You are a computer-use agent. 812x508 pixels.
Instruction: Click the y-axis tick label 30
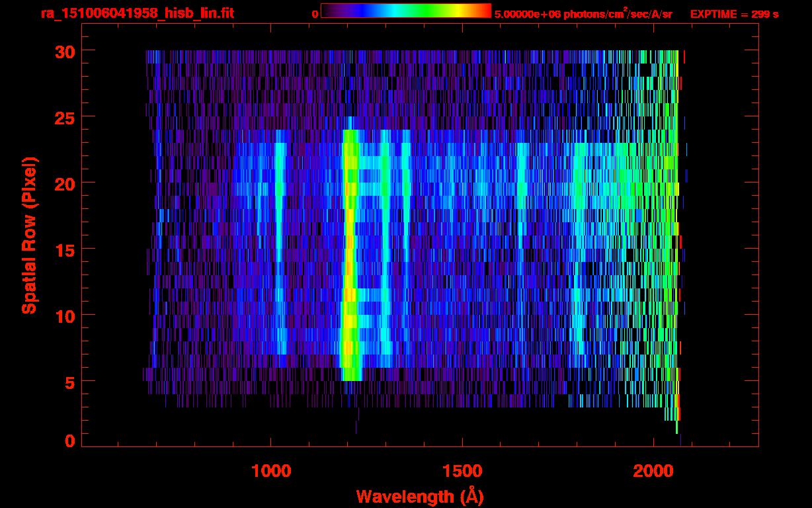(63, 51)
